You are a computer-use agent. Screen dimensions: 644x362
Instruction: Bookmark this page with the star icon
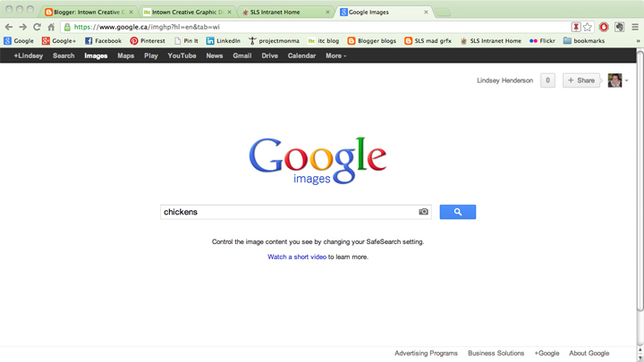click(588, 27)
